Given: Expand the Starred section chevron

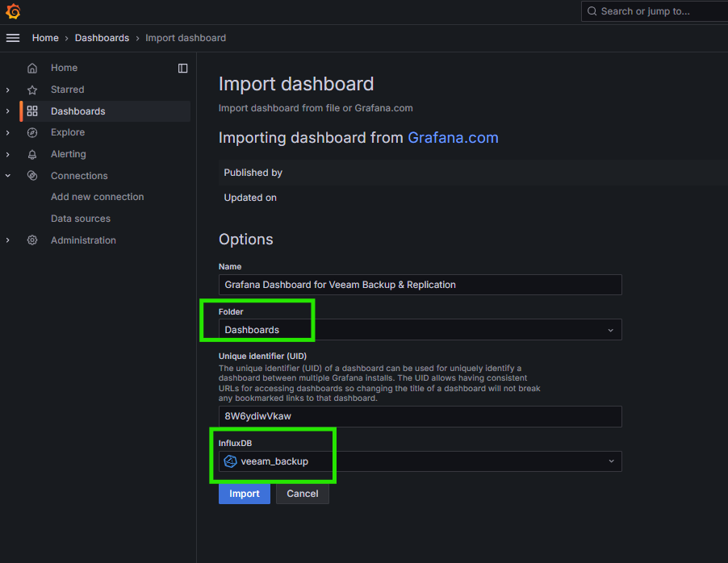Looking at the screenshot, I should (8, 90).
